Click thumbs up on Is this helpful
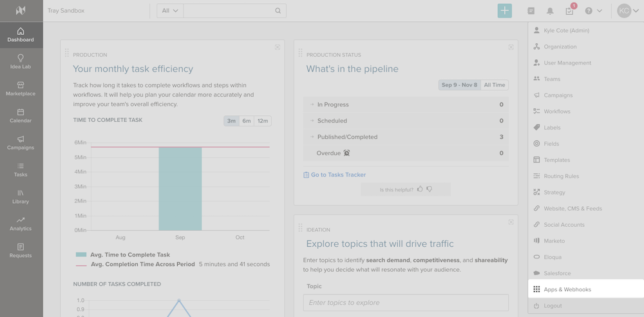This screenshot has width=644, height=317. click(x=420, y=189)
